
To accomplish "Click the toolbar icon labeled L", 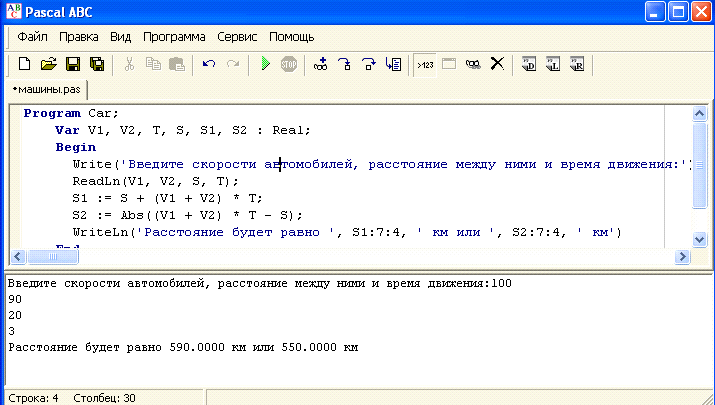I will (553, 64).
